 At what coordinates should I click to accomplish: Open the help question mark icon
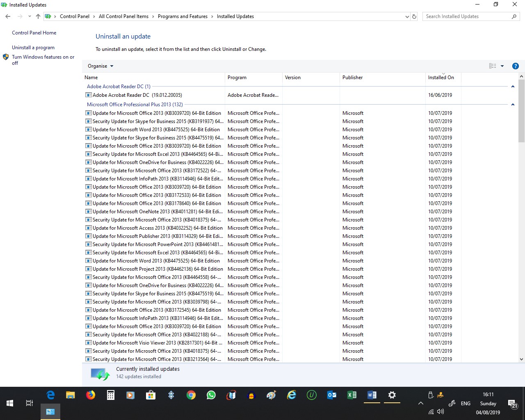coord(516,66)
